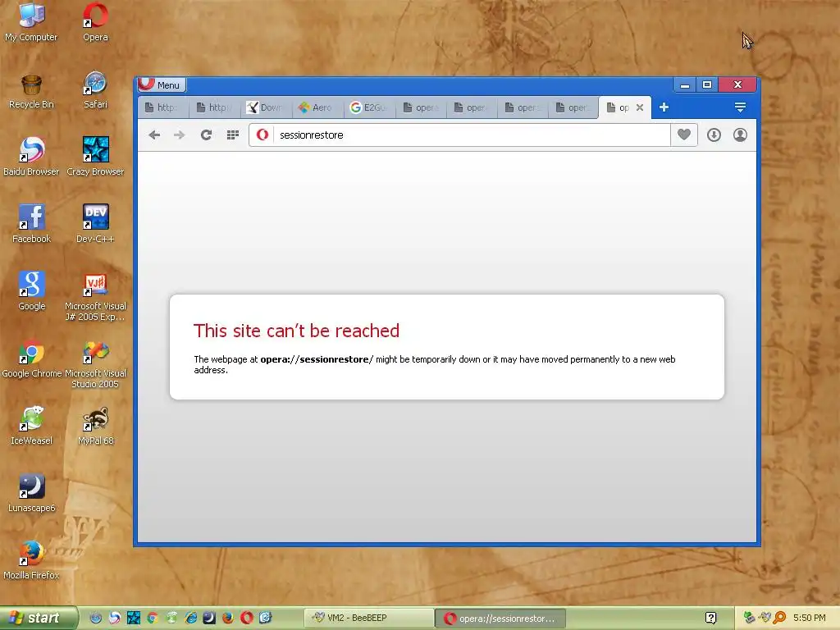Open the Windows start menu
This screenshot has height=630, width=840.
point(39,618)
